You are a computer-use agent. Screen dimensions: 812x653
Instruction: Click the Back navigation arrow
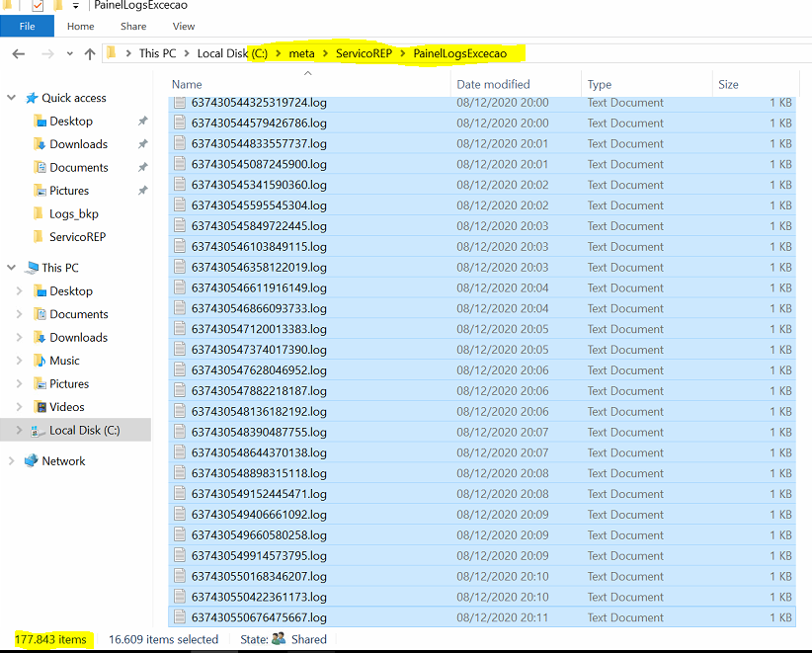pyautogui.click(x=19, y=53)
